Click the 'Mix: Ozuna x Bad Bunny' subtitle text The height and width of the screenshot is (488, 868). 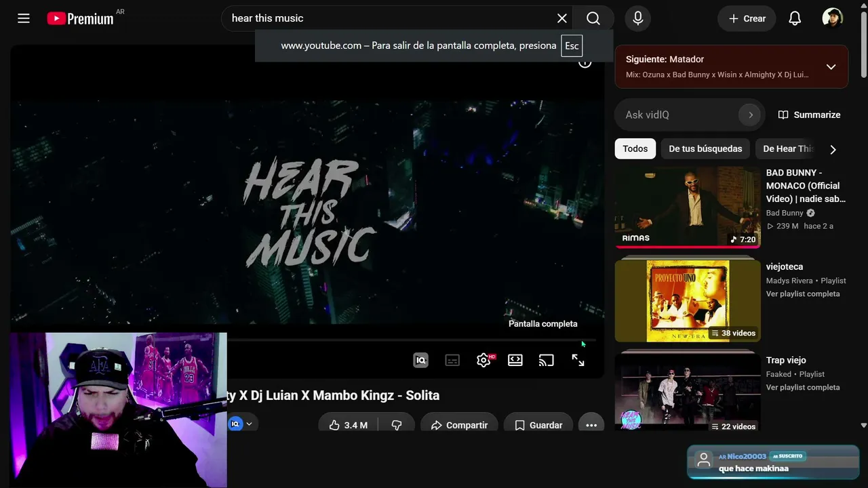click(717, 75)
